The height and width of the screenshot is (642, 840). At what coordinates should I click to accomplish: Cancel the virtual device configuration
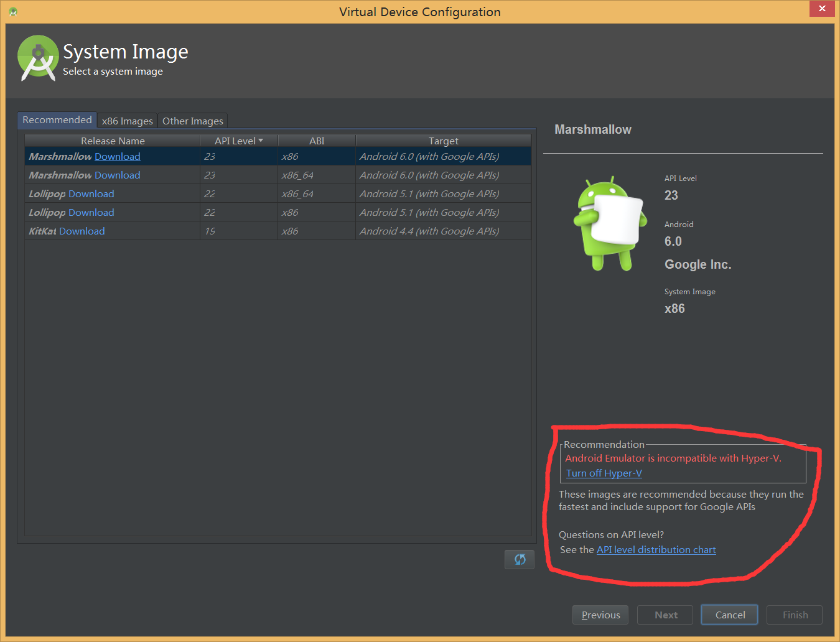click(x=730, y=615)
